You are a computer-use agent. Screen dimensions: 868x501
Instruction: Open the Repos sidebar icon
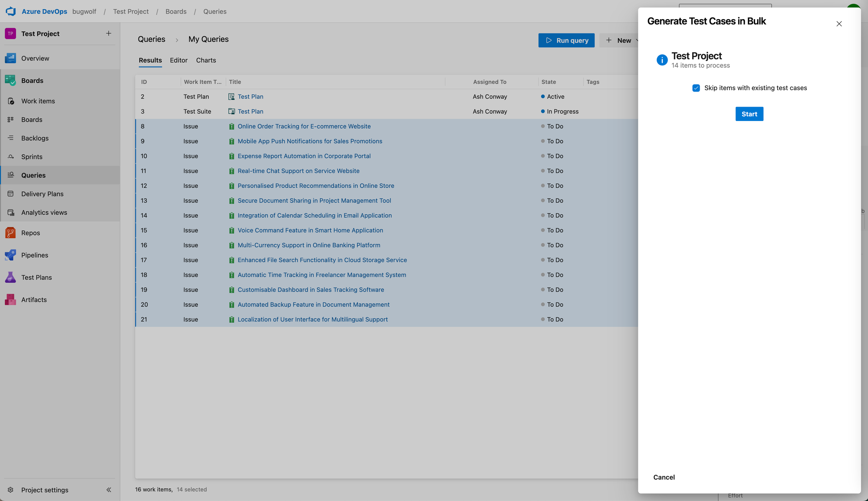(x=10, y=233)
